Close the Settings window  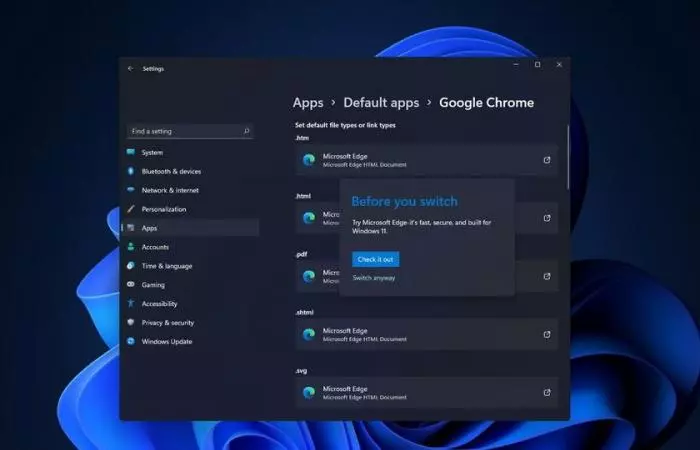(559, 65)
